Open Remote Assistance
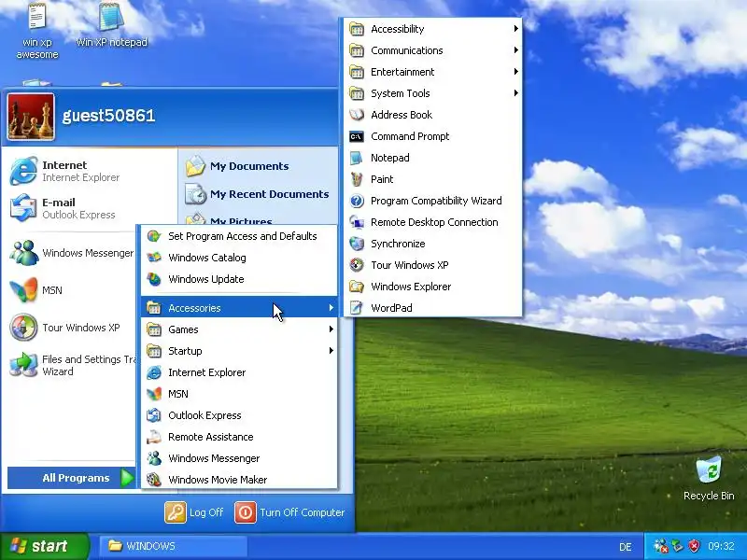Viewport: 747px width, 560px height. point(239,437)
